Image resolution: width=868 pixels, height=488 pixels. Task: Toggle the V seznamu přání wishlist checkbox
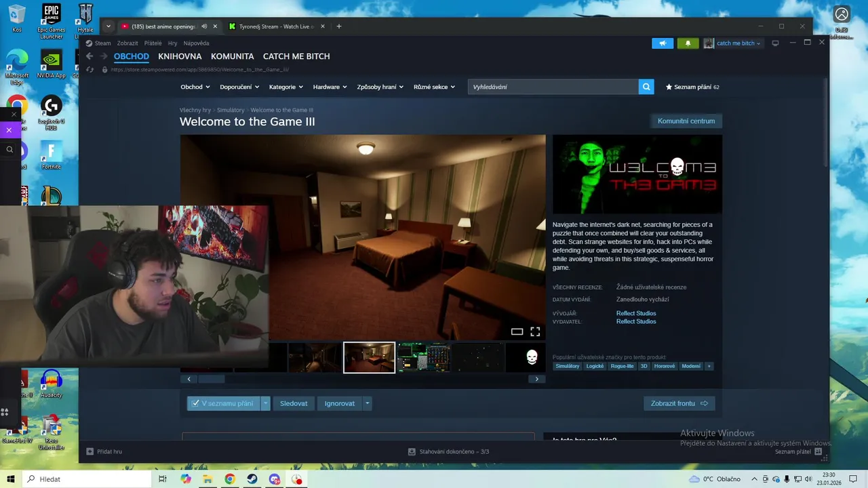tap(195, 403)
